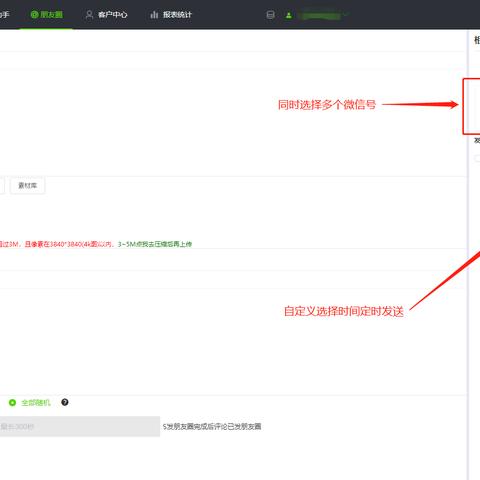Click the green 朋友圈 circle icon

point(34,14)
